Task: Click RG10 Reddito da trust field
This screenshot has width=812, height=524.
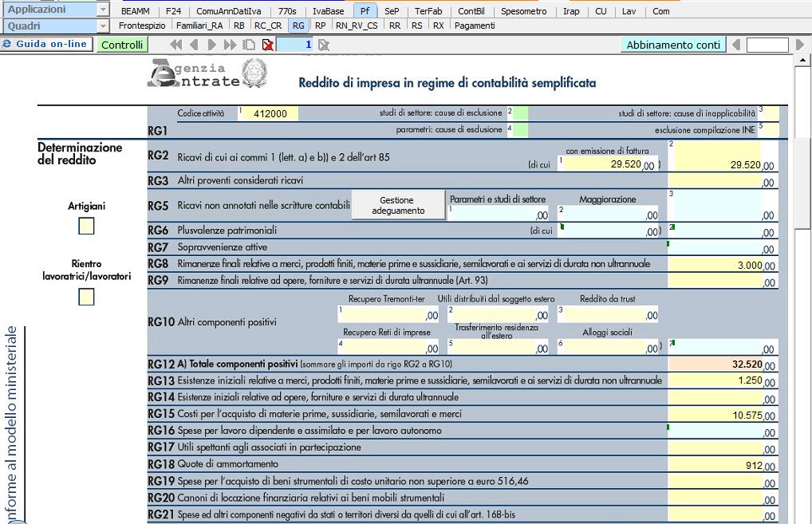Action: pyautogui.click(x=608, y=313)
